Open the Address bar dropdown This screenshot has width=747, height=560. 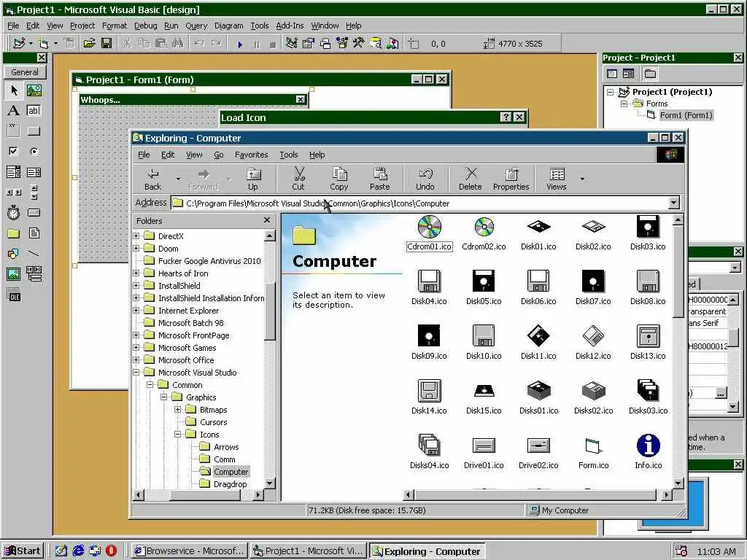tap(673, 203)
